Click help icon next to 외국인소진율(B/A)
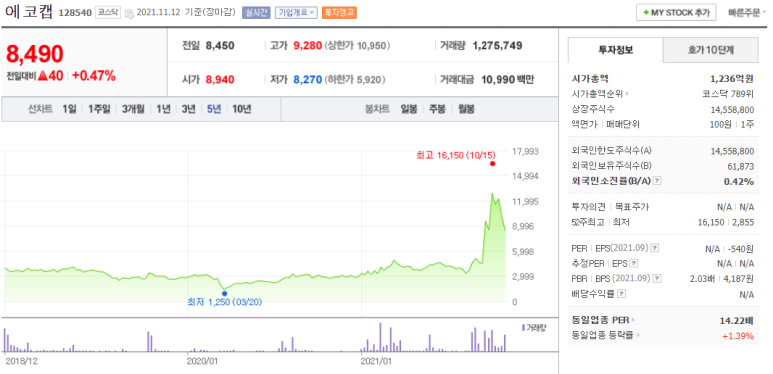This screenshot has width=773, height=374. 658,181
